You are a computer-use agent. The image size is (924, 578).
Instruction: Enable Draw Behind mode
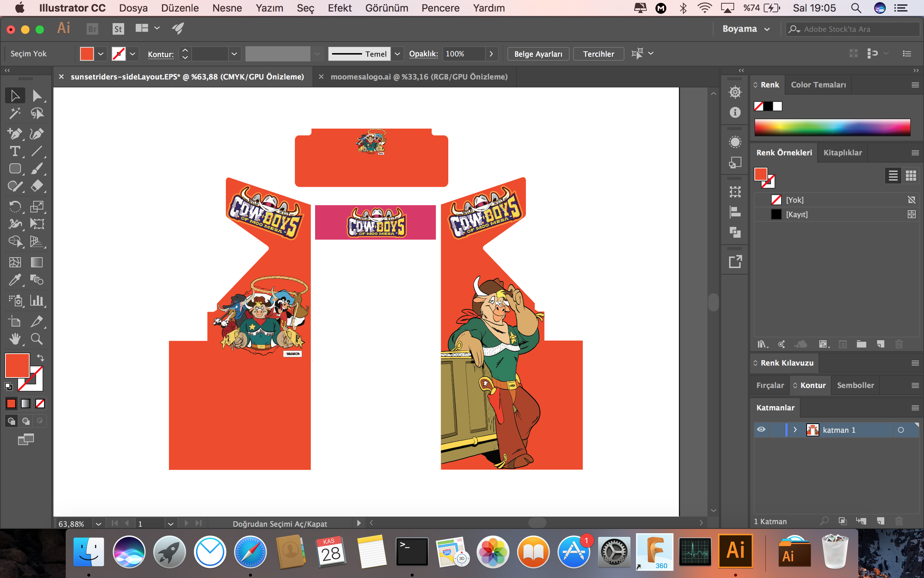click(x=26, y=421)
